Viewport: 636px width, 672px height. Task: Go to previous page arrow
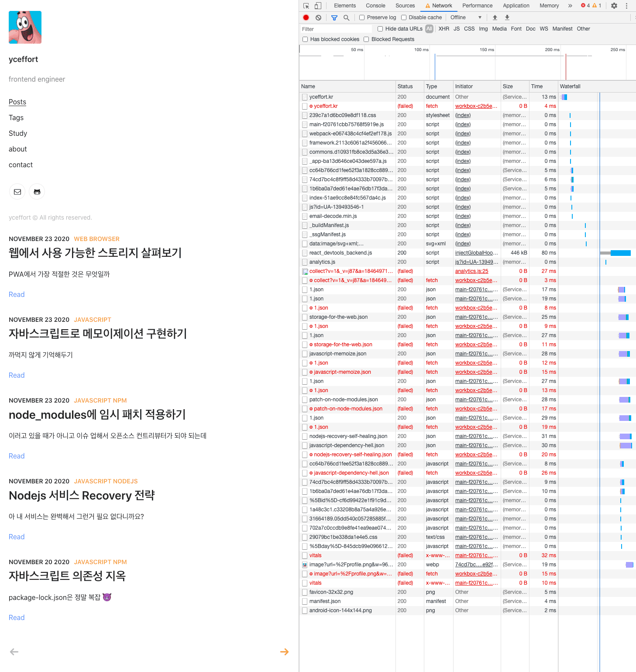[x=14, y=652]
